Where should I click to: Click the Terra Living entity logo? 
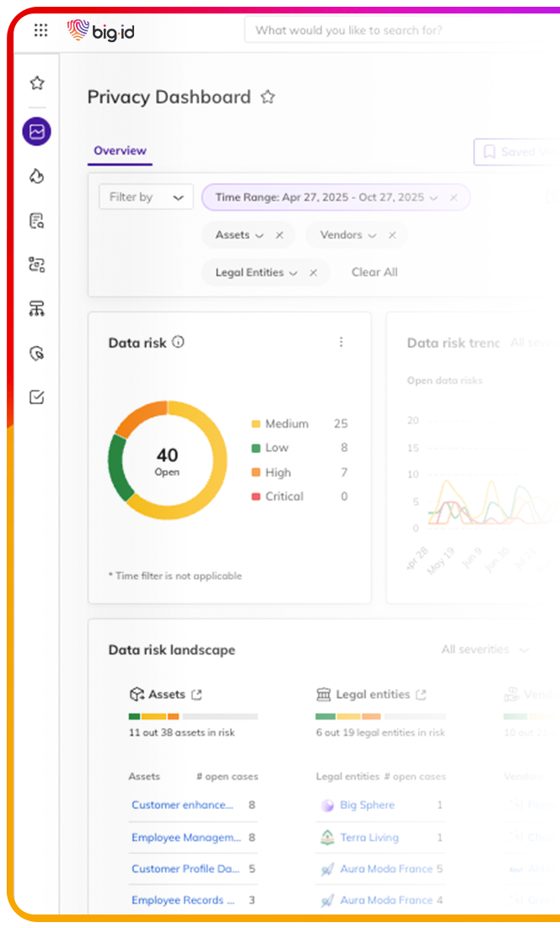[x=327, y=838]
